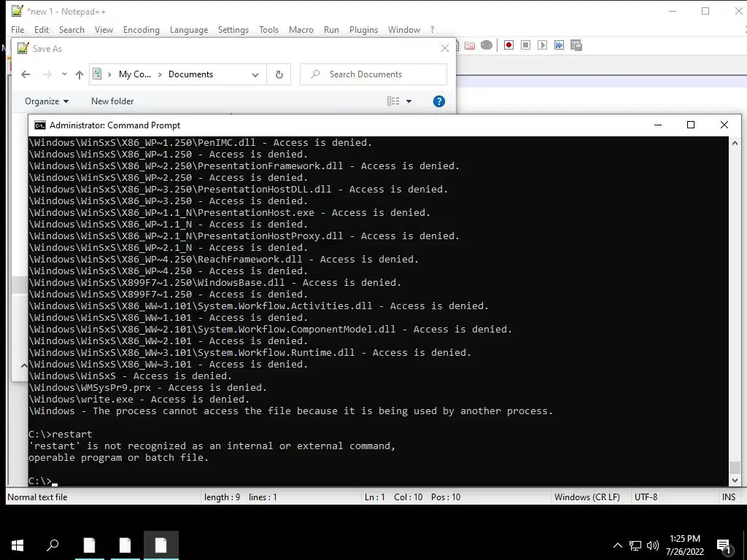Screen dimensions: 747x560
Task: Click Windows (CR LF) in status bar
Action: coord(587,497)
